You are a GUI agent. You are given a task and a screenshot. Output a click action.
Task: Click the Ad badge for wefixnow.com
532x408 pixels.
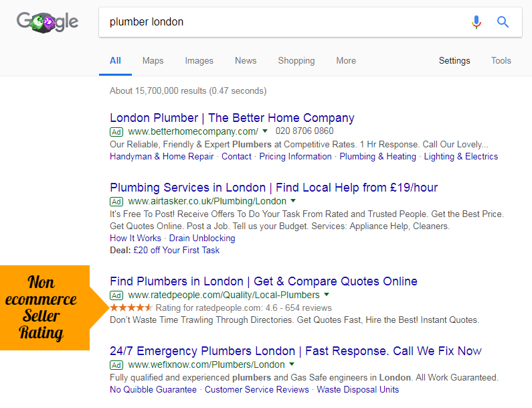click(116, 365)
